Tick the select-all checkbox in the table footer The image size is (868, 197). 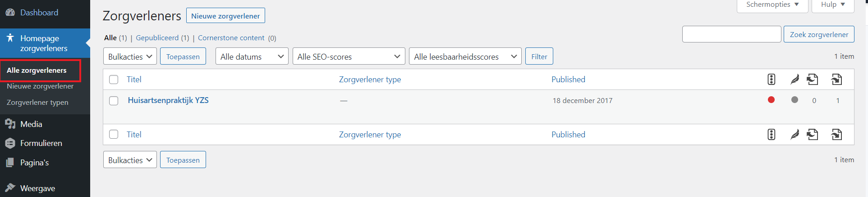coord(114,134)
